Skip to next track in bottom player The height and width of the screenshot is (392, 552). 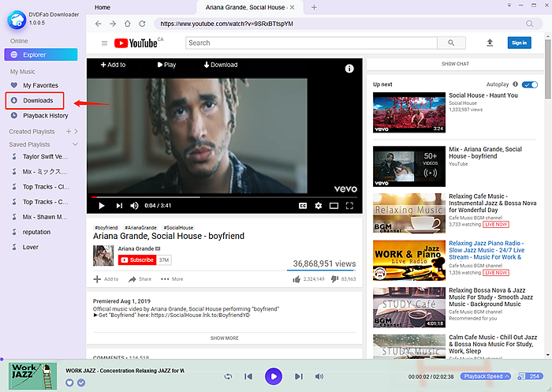[299, 376]
